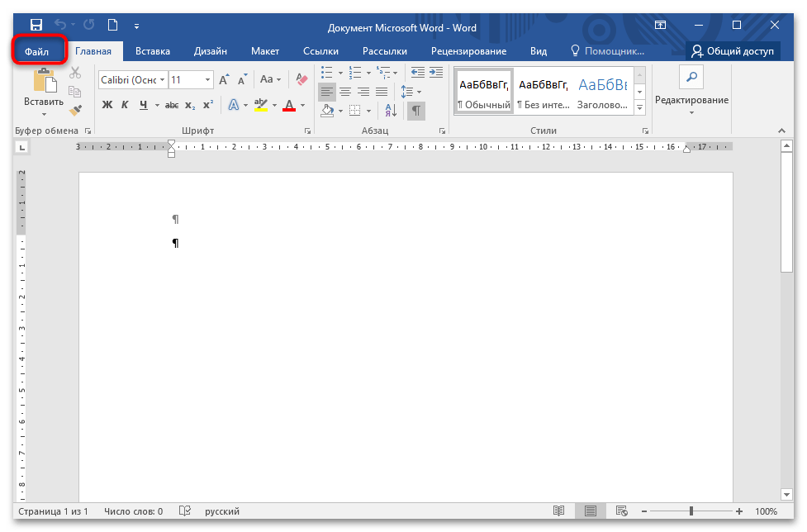This screenshot has height=532, width=807.
Task: Decrease font size with small A icon
Action: (x=242, y=80)
